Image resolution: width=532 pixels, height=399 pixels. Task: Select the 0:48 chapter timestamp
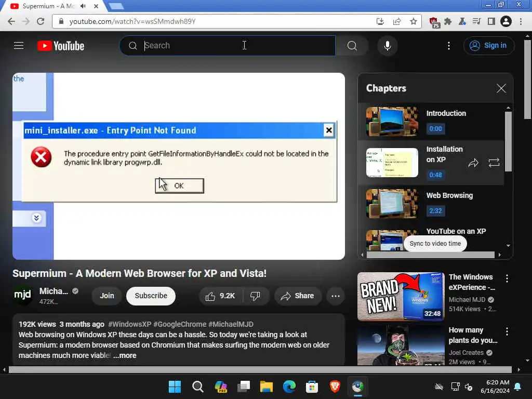click(x=435, y=175)
